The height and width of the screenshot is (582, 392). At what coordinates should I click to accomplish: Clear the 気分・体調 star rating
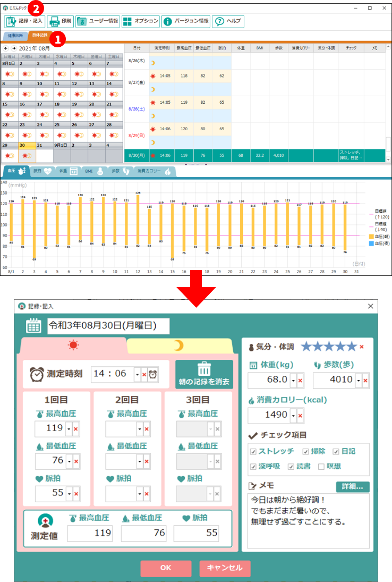362,347
